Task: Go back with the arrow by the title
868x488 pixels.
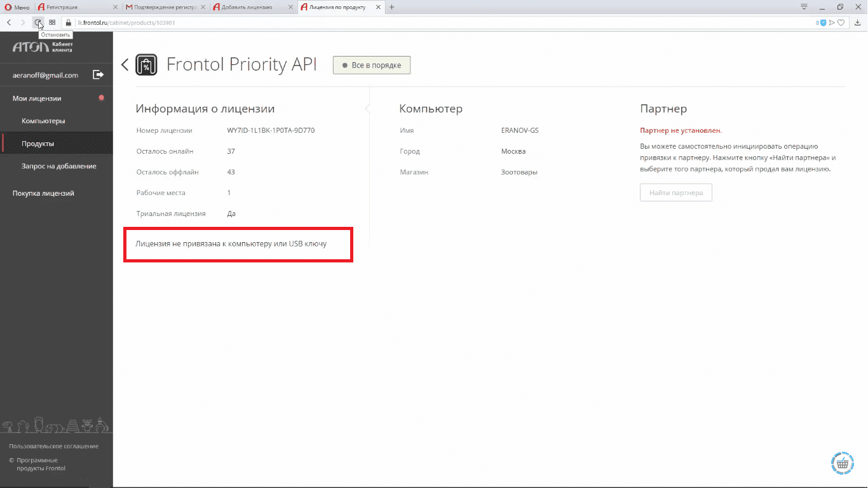Action: 125,64
